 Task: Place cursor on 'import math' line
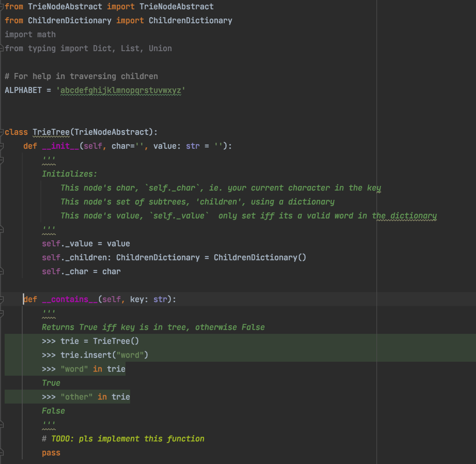(30, 34)
